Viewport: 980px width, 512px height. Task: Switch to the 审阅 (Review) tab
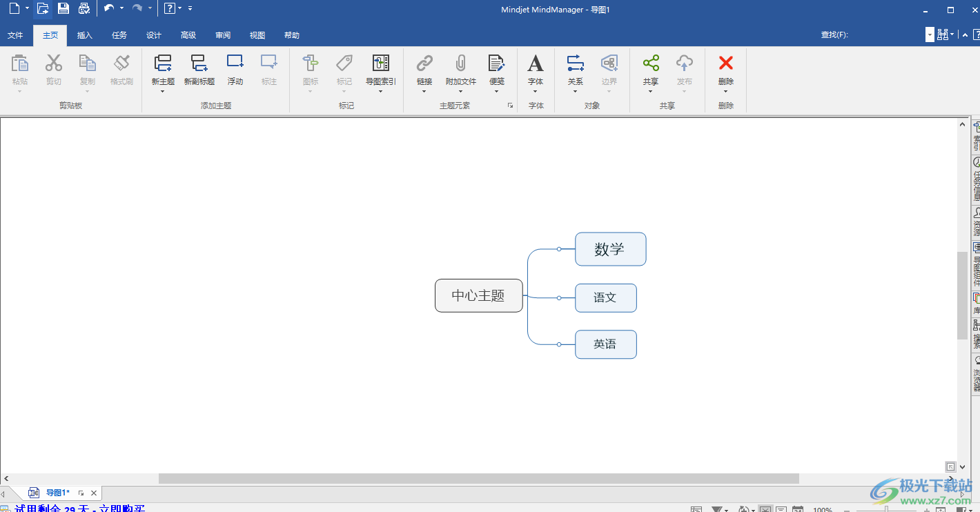pyautogui.click(x=223, y=35)
